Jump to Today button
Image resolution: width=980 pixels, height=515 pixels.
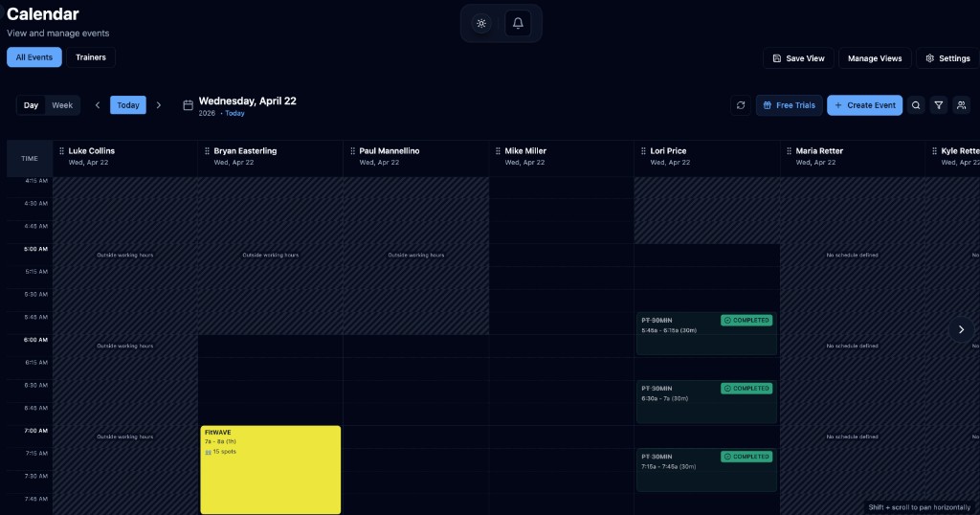point(128,105)
